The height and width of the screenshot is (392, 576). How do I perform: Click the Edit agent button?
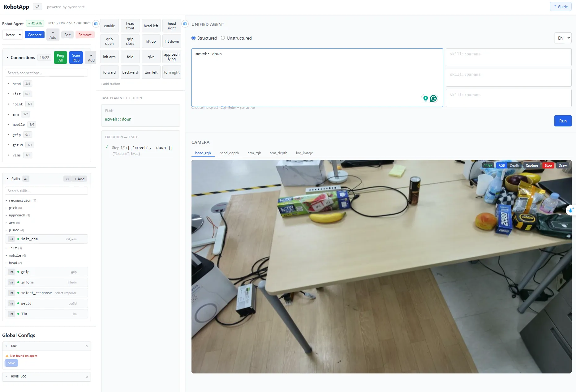67,35
